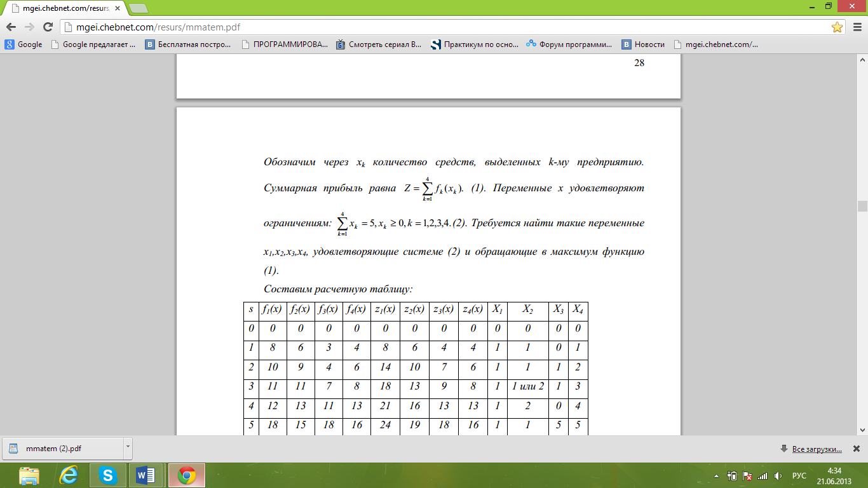This screenshot has width=868, height=488.
Task: Close the downloads bar
Action: point(856,449)
